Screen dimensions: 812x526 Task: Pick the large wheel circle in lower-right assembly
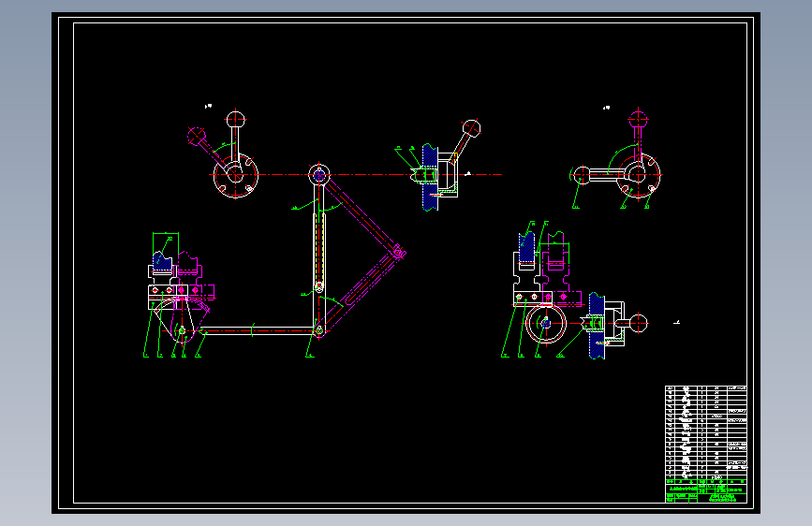[x=546, y=323]
